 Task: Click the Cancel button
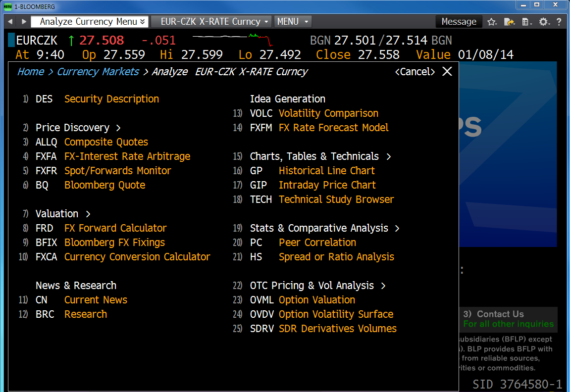click(x=415, y=72)
